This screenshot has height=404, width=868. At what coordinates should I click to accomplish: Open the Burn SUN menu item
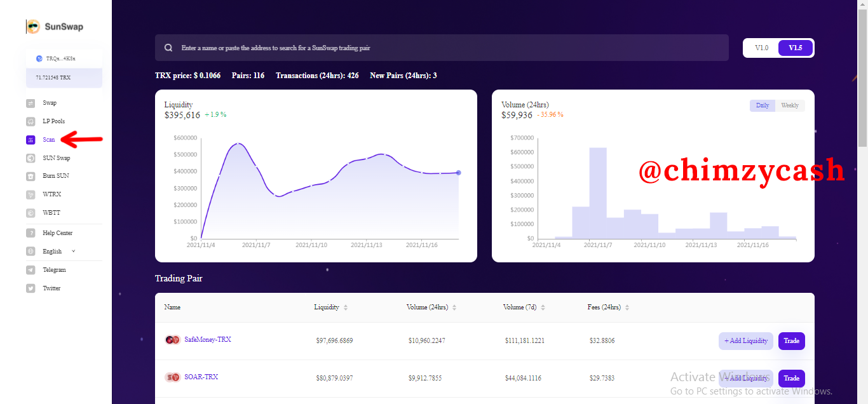[56, 176]
